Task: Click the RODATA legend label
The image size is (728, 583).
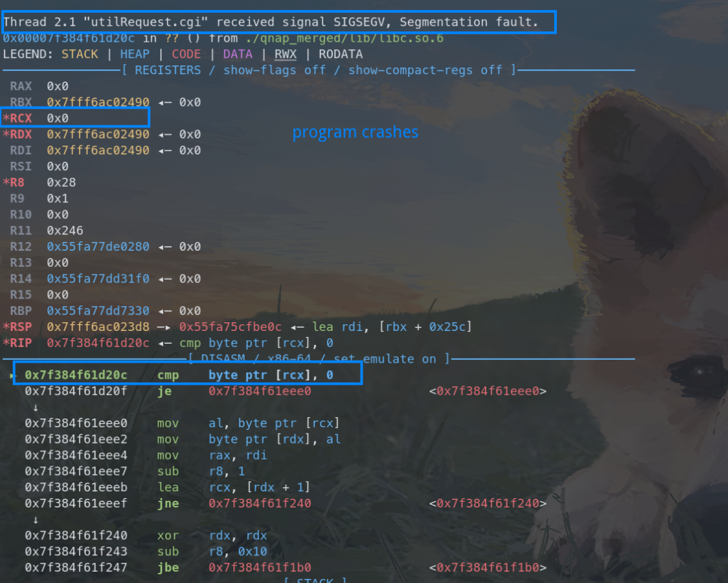Action: click(340, 55)
